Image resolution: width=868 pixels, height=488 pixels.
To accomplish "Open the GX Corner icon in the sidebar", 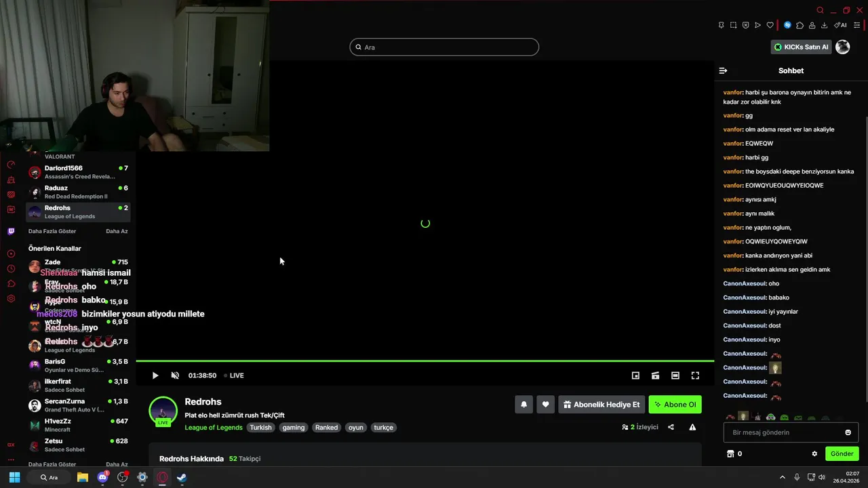I will point(11,445).
